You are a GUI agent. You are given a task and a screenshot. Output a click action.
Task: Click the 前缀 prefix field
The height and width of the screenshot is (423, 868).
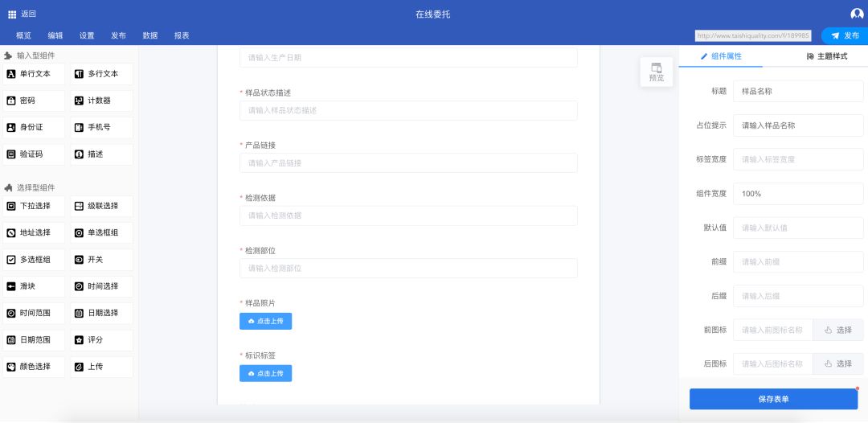pyautogui.click(x=798, y=262)
